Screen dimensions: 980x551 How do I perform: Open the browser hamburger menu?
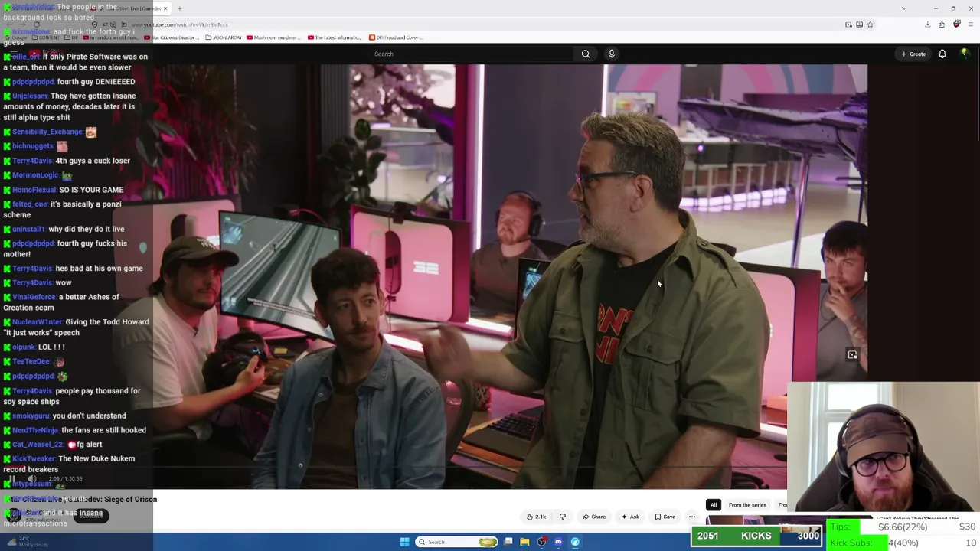click(x=970, y=24)
